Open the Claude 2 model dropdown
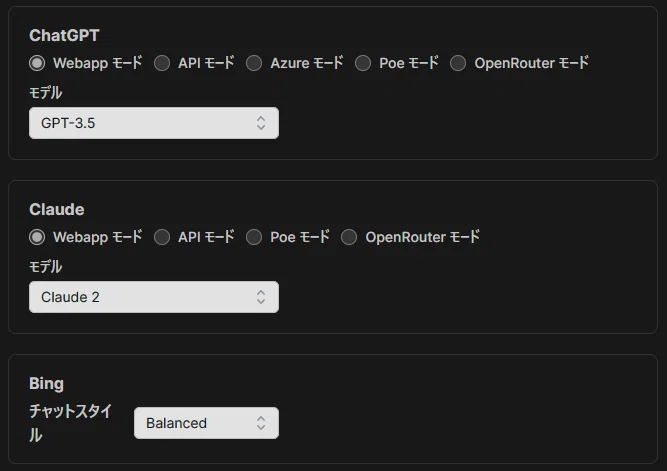The height and width of the screenshot is (471, 667). click(x=154, y=297)
